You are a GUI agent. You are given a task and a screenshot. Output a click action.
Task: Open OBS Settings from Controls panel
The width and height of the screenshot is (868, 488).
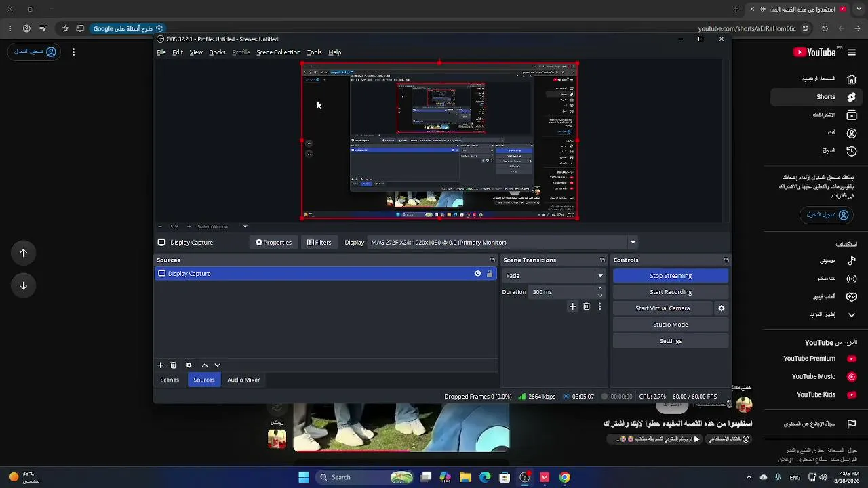(671, 341)
